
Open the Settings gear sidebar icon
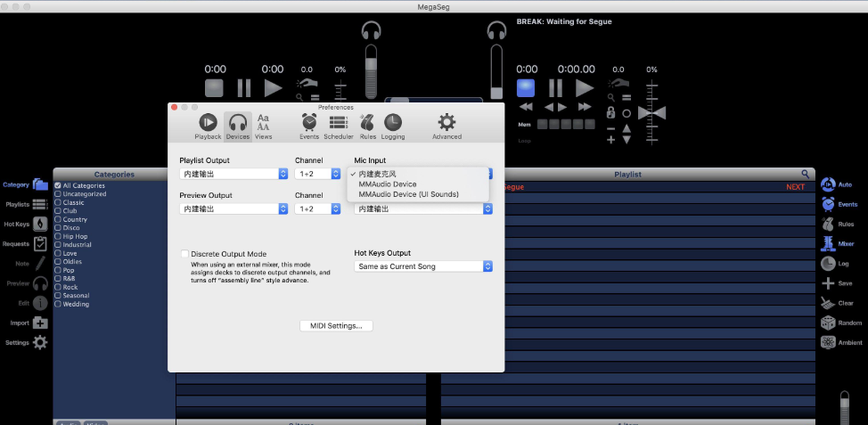(x=40, y=342)
